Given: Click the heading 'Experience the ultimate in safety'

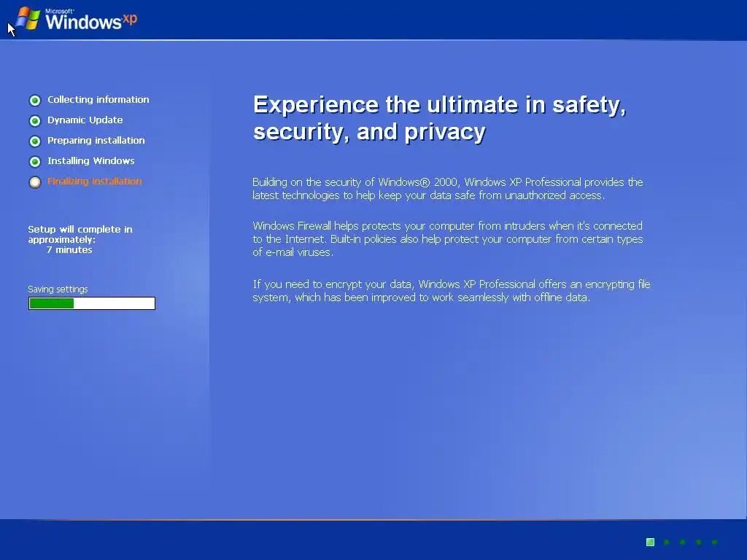Looking at the screenshot, I should pos(439,118).
